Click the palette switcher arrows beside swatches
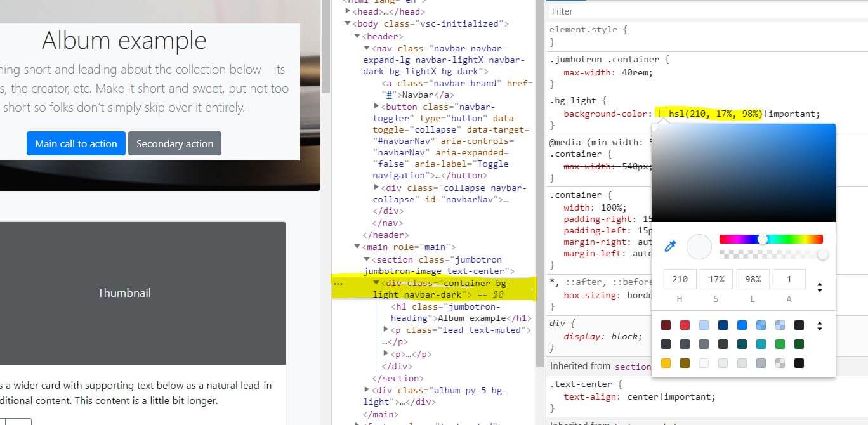Screen dimensions: 868x425 point(820,325)
